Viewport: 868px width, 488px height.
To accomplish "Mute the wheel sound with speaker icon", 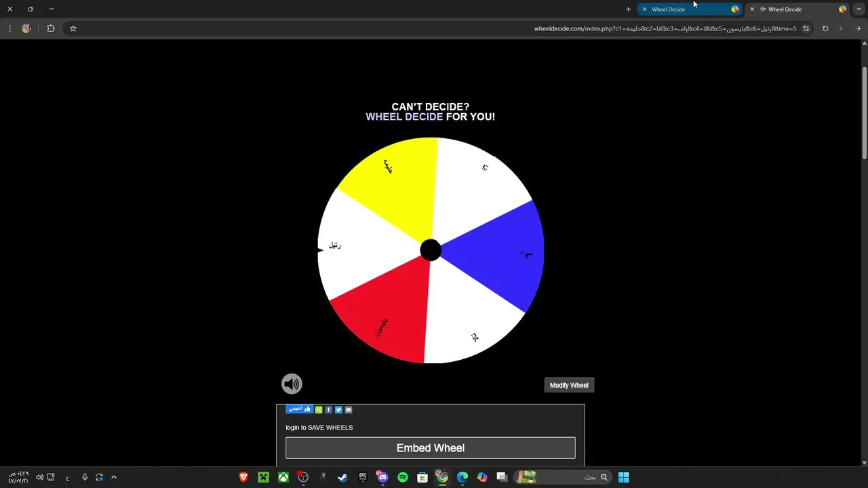I will (292, 384).
